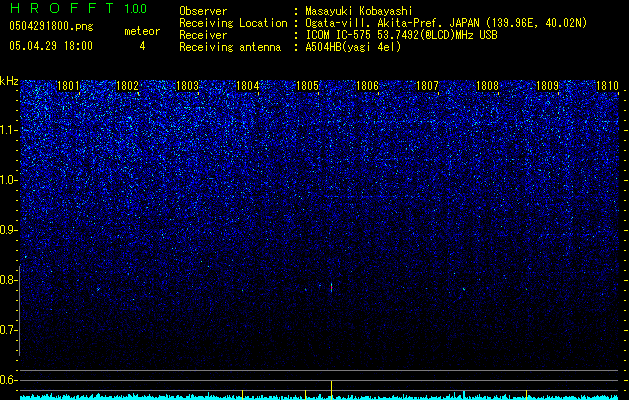Click the cyan signal level strip at bottom
This screenshot has height=400, width=629.
tap(319, 397)
